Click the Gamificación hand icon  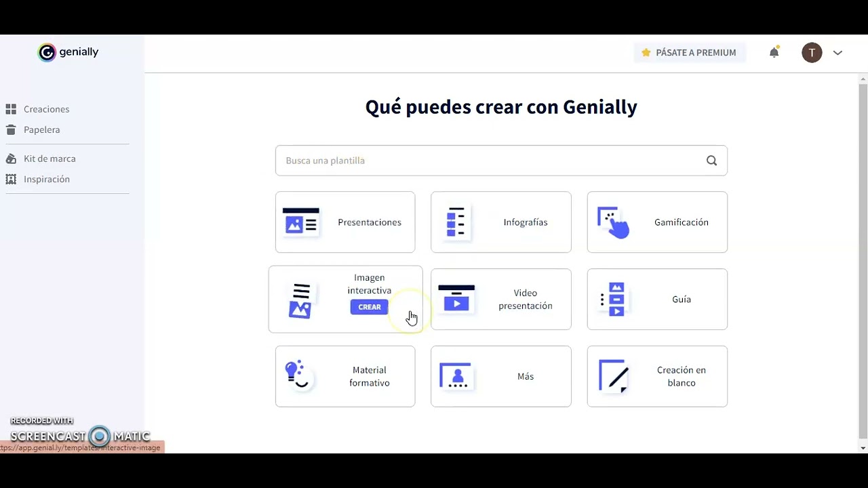pyautogui.click(x=613, y=222)
